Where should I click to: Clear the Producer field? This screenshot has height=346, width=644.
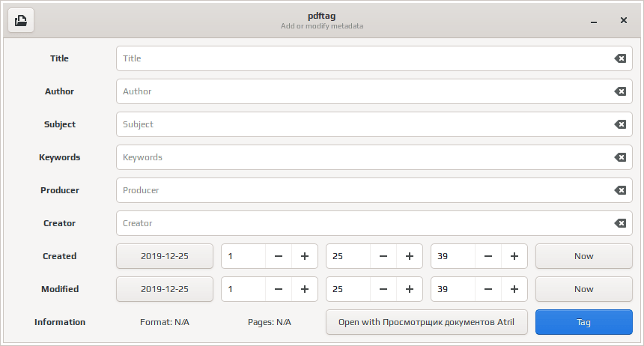[x=620, y=190]
